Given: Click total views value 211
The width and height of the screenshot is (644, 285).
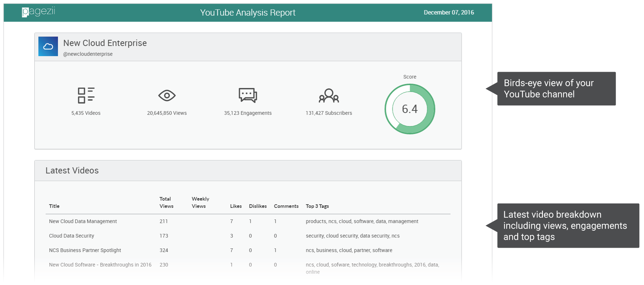Looking at the screenshot, I should tap(164, 221).
